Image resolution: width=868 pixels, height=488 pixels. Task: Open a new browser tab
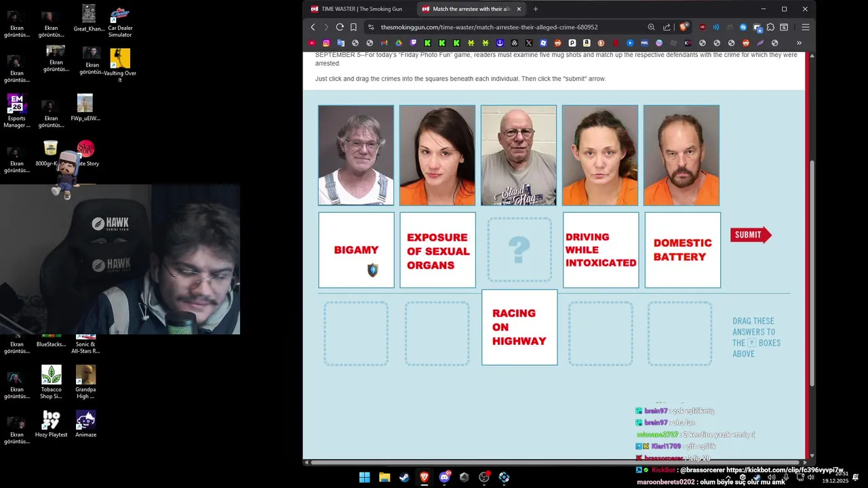[x=536, y=9]
